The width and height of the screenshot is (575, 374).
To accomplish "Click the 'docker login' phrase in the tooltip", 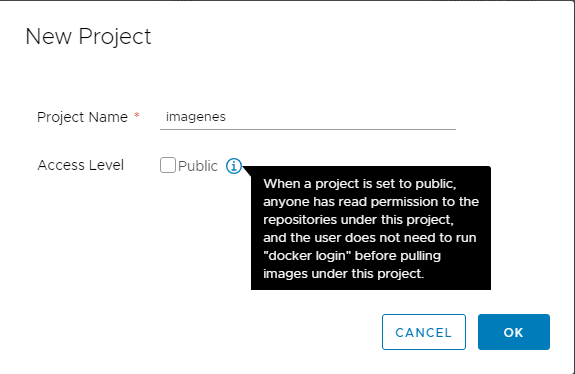I will pos(307,256).
